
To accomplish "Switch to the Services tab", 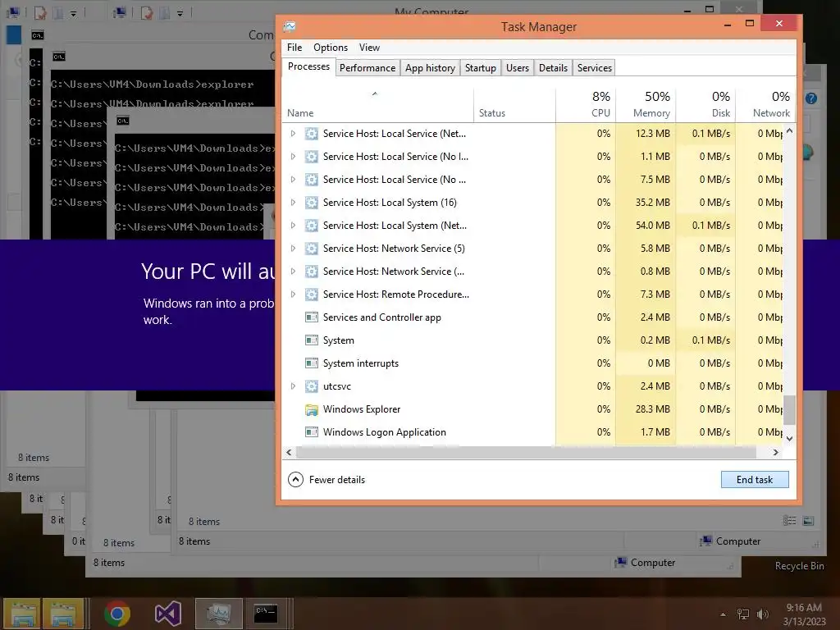I will (594, 68).
